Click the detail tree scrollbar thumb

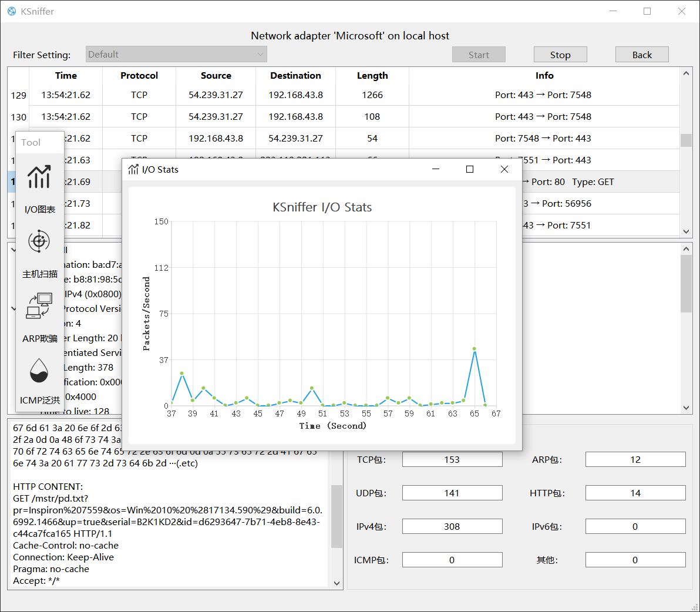click(x=686, y=284)
